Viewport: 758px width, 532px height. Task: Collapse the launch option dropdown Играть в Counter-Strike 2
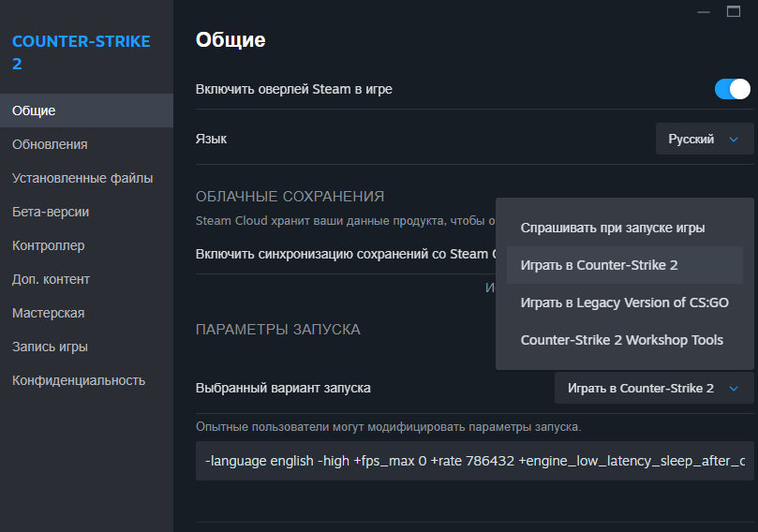(654, 388)
